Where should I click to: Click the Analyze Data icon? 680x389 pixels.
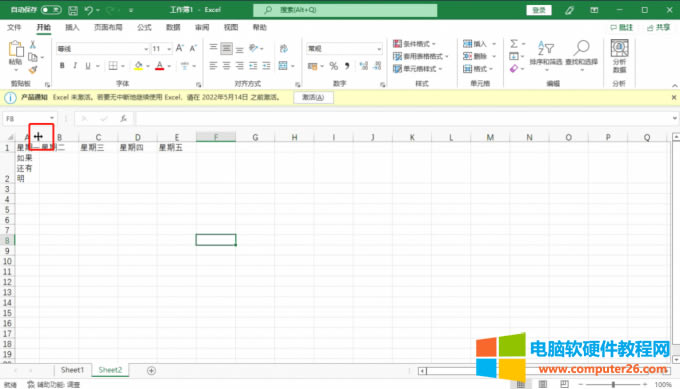coord(619,48)
